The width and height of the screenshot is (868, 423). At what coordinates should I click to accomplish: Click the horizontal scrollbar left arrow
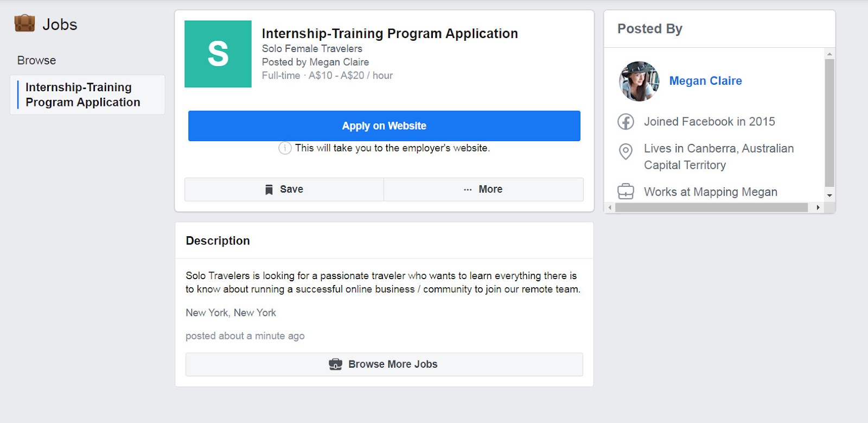tap(610, 207)
